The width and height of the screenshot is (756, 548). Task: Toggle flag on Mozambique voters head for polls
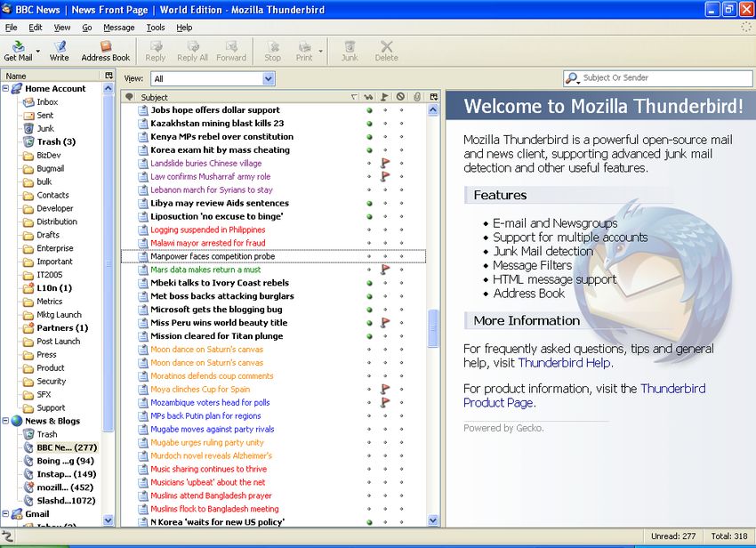[x=385, y=402]
